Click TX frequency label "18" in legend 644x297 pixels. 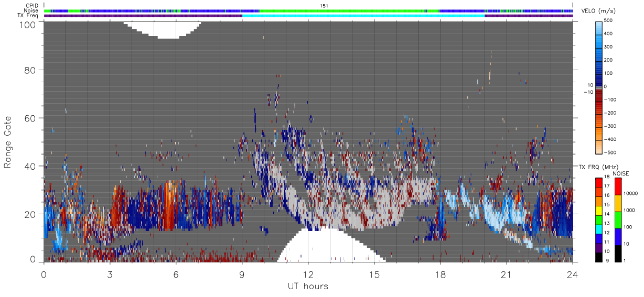coord(607,178)
